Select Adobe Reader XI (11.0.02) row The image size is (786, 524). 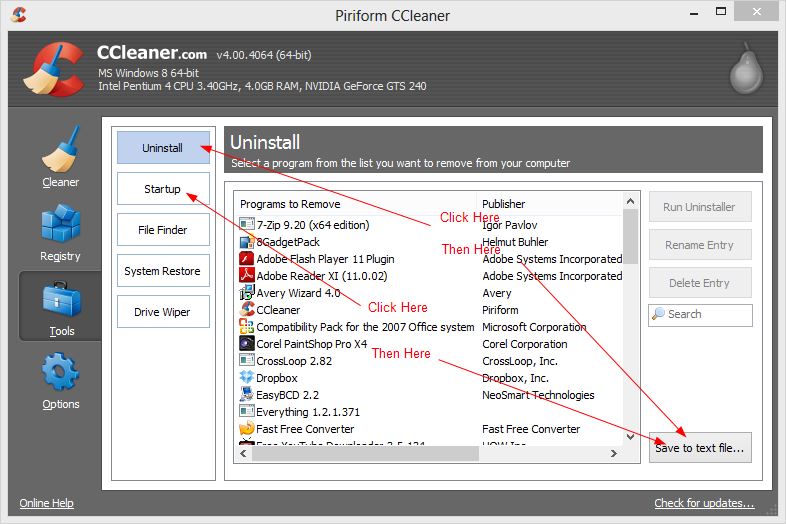tap(431, 276)
